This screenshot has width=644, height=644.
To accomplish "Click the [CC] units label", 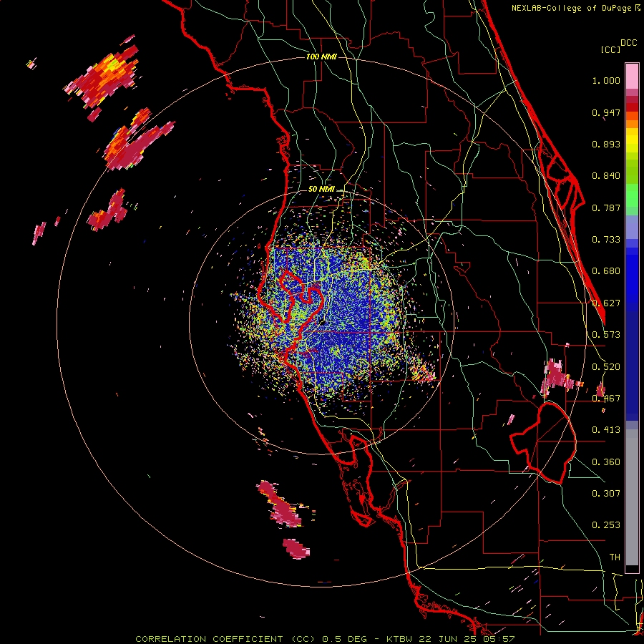I will (610, 49).
